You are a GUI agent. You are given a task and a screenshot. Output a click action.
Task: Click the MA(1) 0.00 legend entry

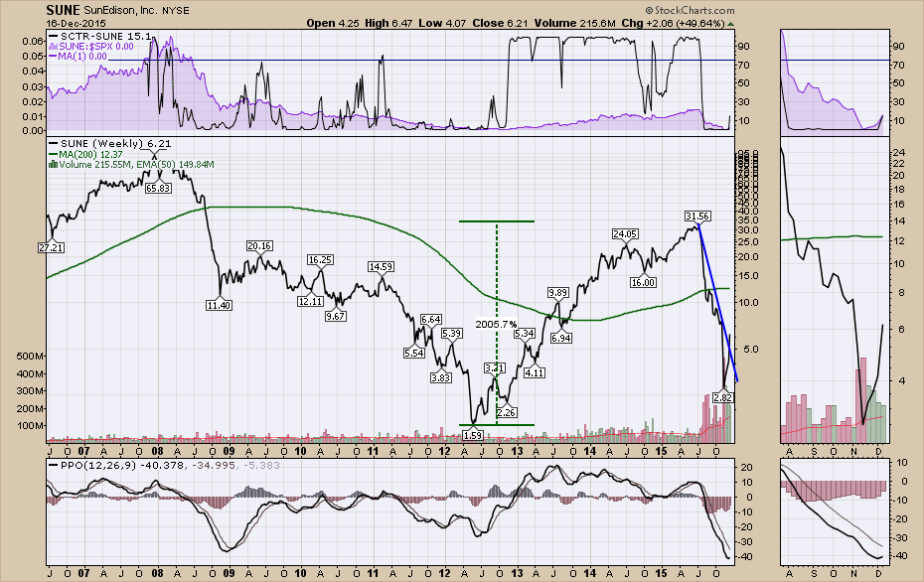click(x=78, y=57)
